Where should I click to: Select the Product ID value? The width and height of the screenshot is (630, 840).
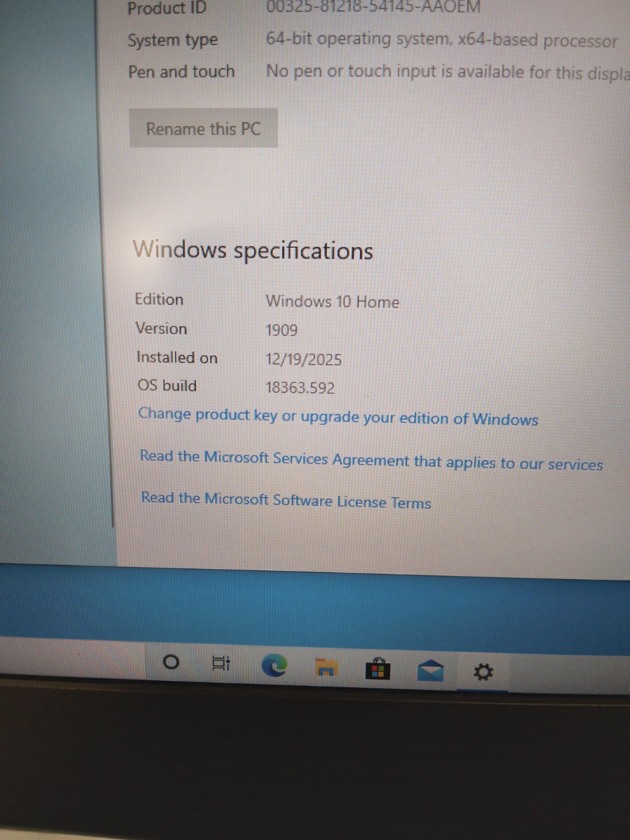pyautogui.click(x=373, y=7)
